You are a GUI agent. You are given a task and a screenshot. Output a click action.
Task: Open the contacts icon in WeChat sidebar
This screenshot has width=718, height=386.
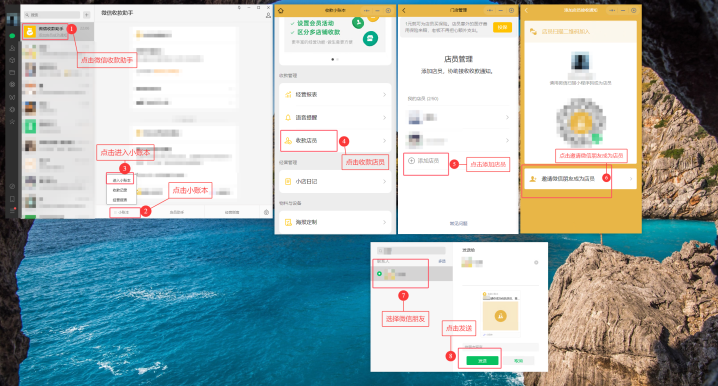pos(12,48)
